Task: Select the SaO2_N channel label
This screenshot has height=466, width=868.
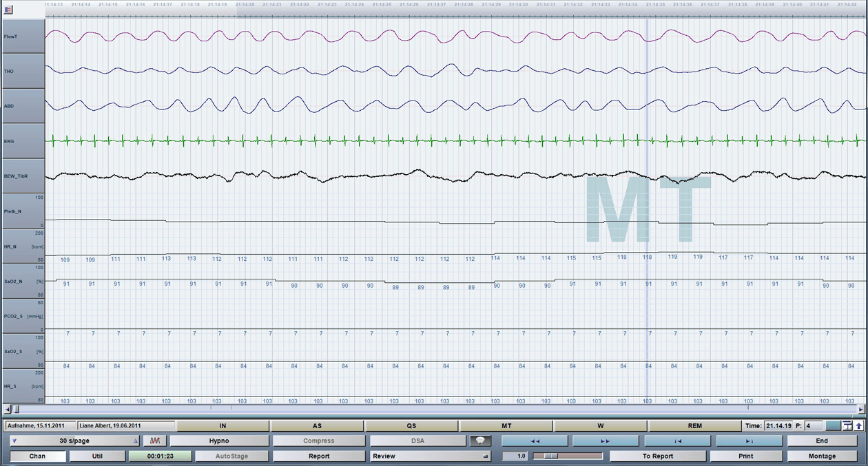Action: pyautogui.click(x=23, y=281)
